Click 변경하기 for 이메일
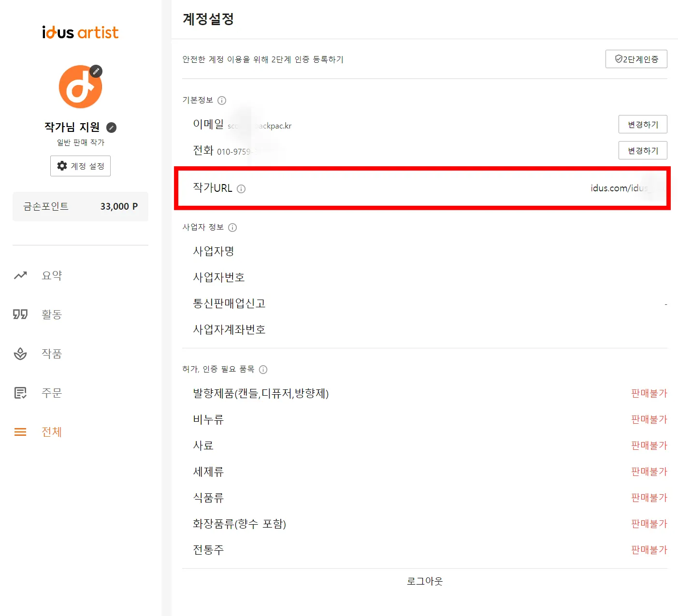 coord(642,124)
